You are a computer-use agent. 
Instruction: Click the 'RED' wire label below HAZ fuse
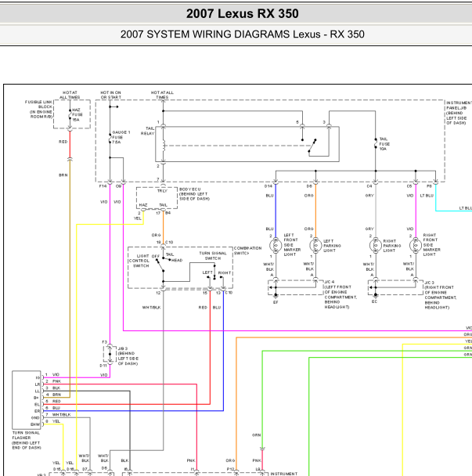point(63,142)
